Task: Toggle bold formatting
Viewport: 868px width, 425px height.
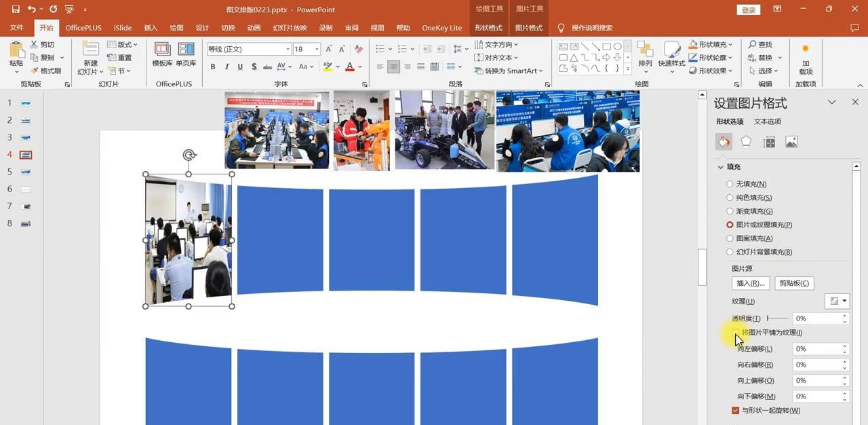Action: pos(213,67)
